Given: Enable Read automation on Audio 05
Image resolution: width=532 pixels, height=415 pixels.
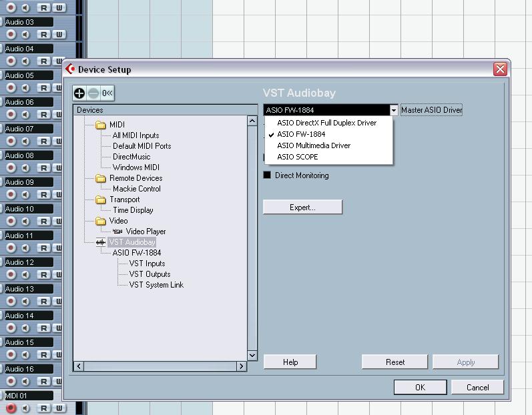Looking at the screenshot, I should [x=43, y=88].
